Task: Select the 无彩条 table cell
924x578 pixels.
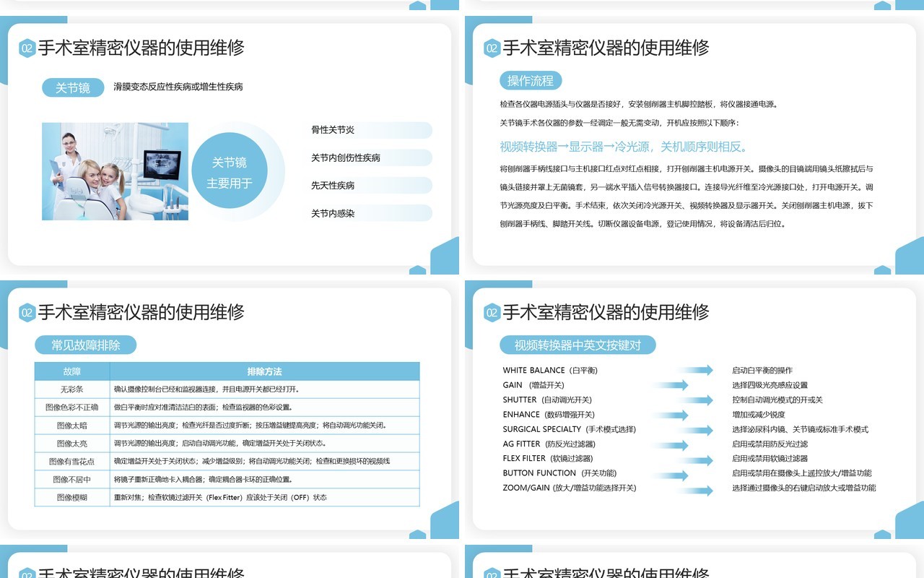Action: [72, 389]
